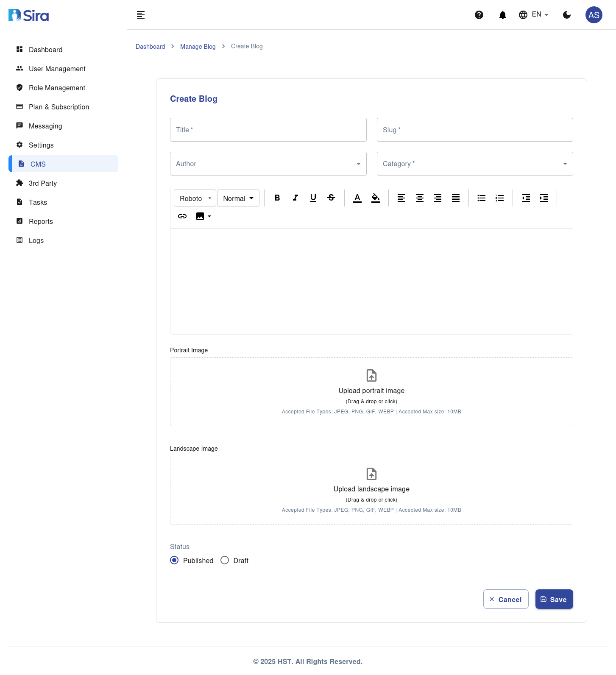The width and height of the screenshot is (616, 675).
Task: Toggle bold formatting in the editor
Action: tap(277, 198)
